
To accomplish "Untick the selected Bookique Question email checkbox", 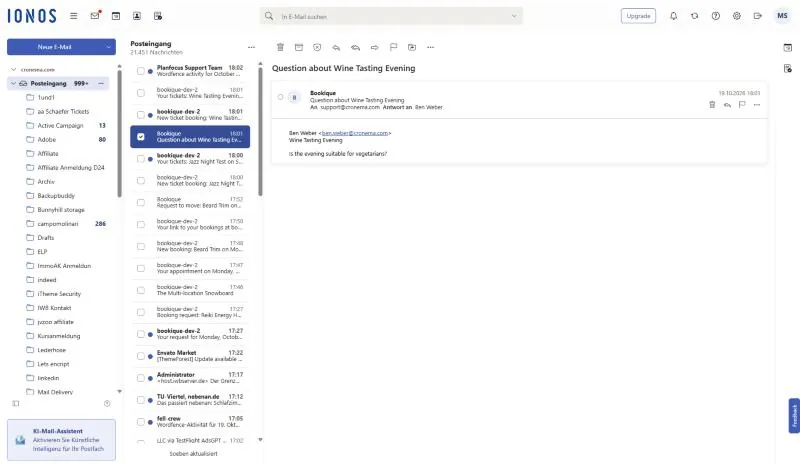I will pos(141,137).
